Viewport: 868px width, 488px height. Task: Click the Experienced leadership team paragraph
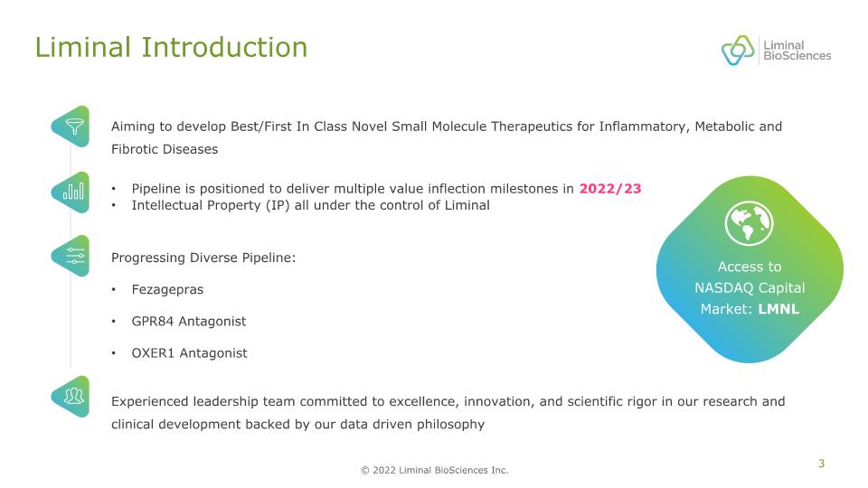click(x=448, y=412)
